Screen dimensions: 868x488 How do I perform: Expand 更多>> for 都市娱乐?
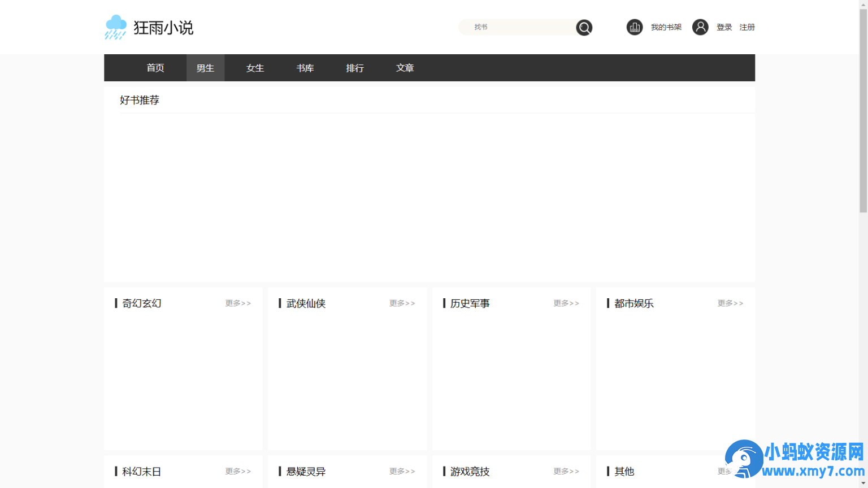coord(730,303)
